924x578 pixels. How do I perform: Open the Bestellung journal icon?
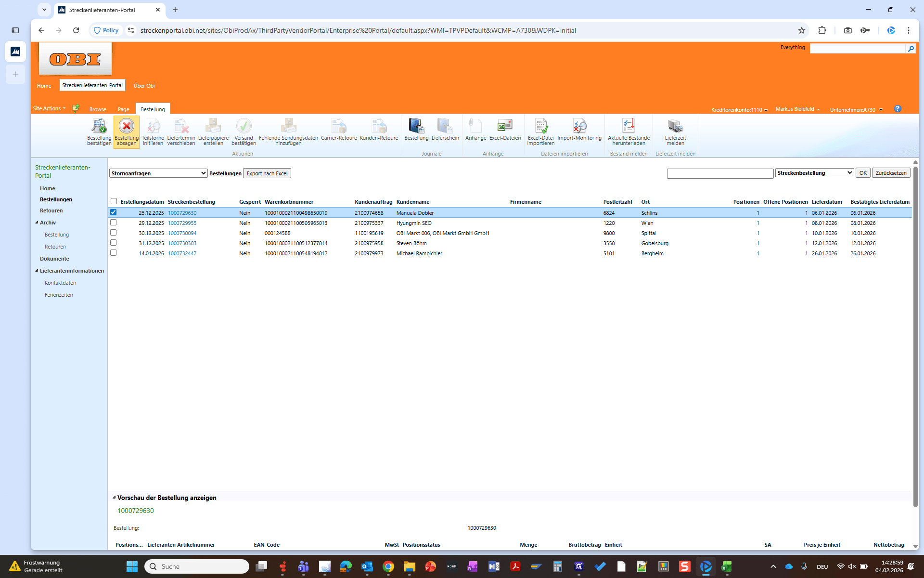pos(416,129)
